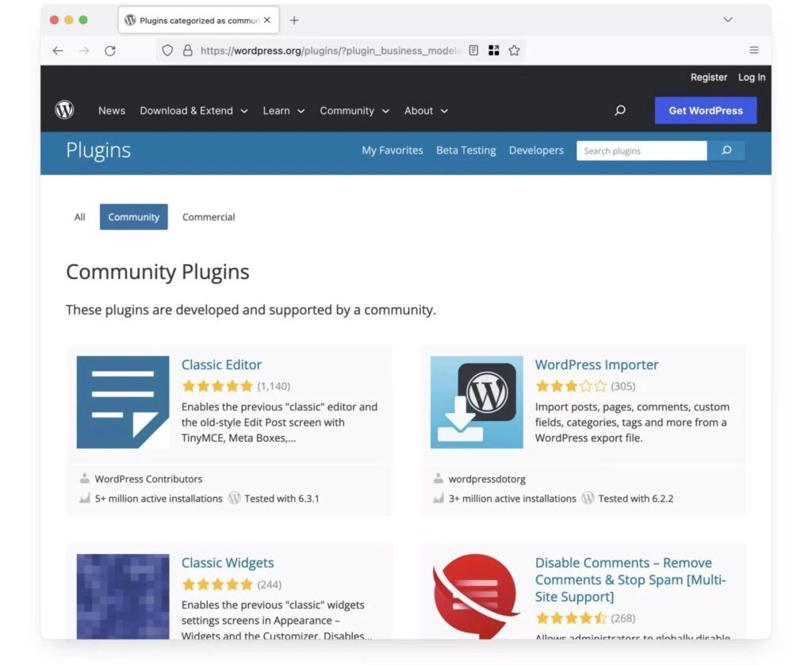The height and width of the screenshot is (665, 812).
Task: Open the Beta Testing link
Action: tap(465, 151)
